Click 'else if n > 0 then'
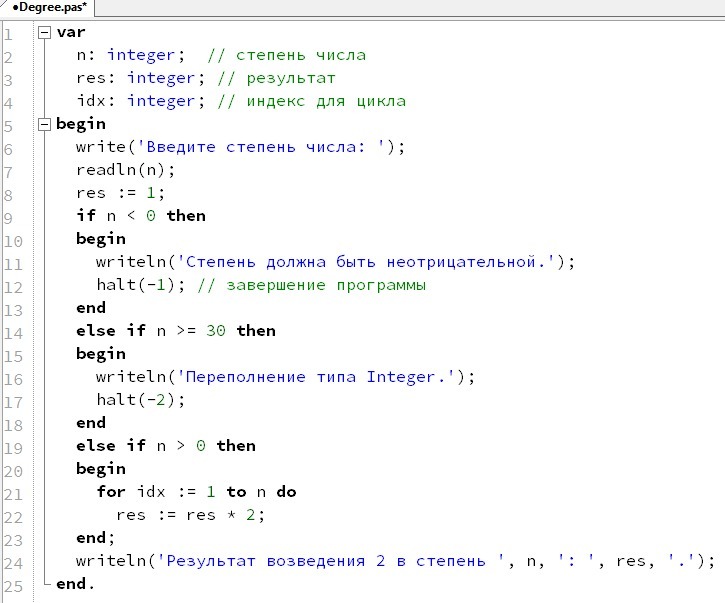 click(166, 446)
